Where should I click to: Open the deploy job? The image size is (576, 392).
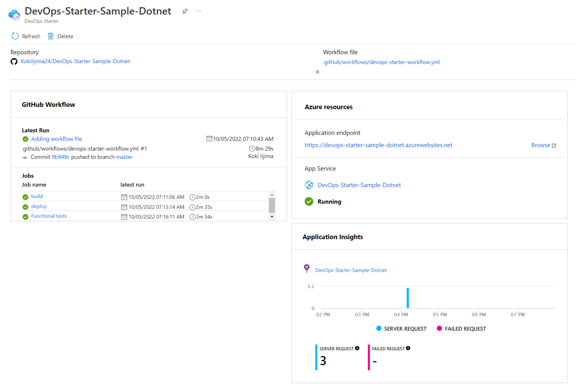coord(39,206)
